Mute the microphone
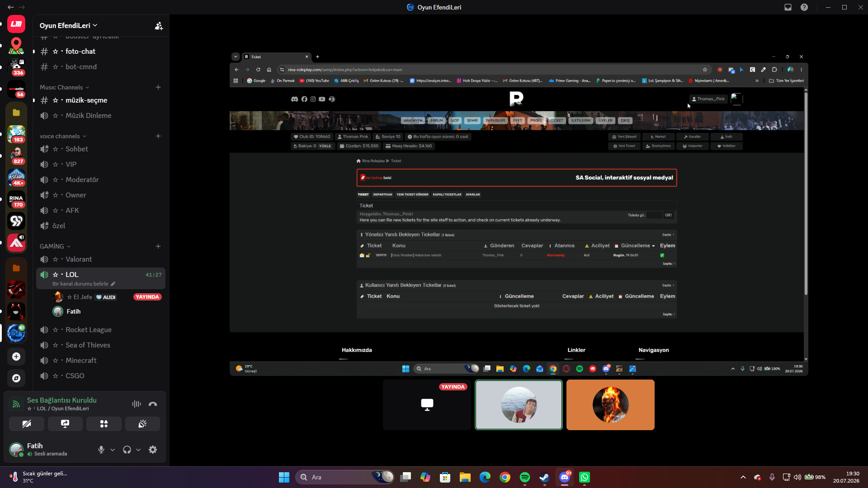868x488 pixels. click(101, 450)
